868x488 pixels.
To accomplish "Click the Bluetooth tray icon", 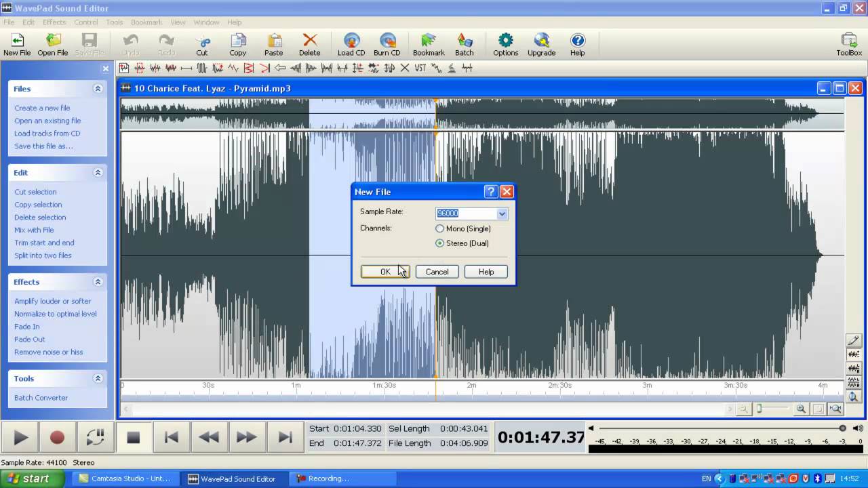I will 817,479.
